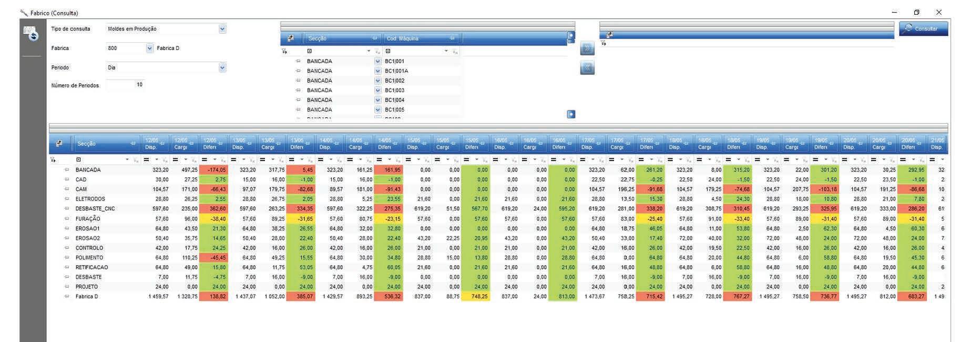The height and width of the screenshot is (342, 980).
Task: Open filter dropdown arrow for Cod. Máquina column
Action: coord(446,51)
